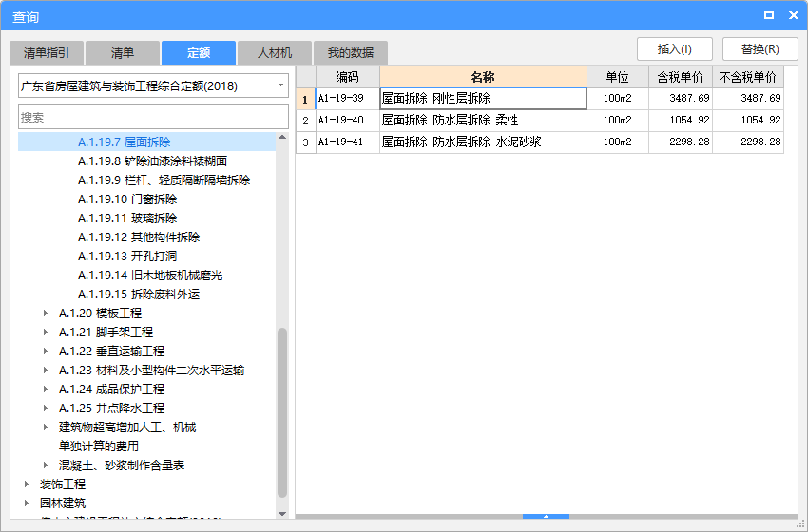
Task: Open the 我的数据 tab
Action: tap(351, 52)
